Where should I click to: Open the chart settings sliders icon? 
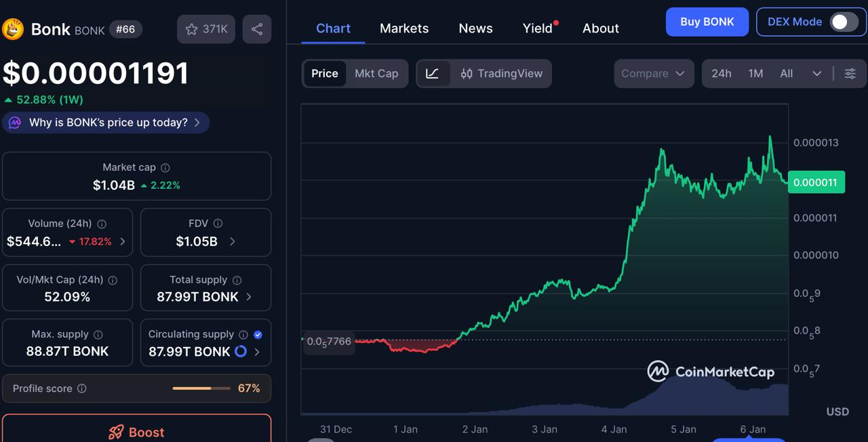850,73
